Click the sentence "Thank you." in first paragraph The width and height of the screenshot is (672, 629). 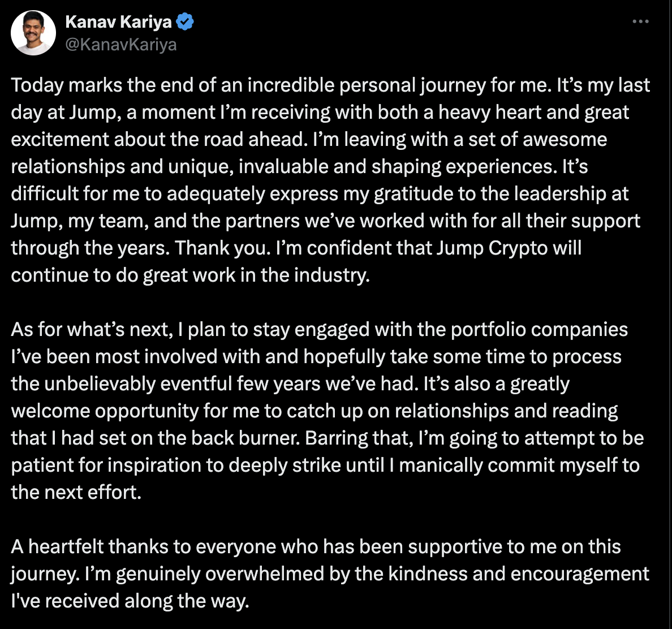pos(223,248)
